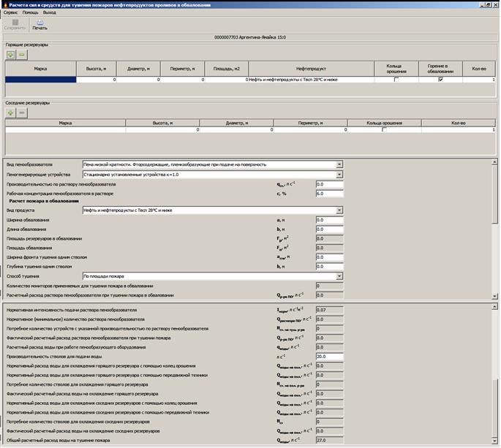Click the Печать print icon
501x448 pixels.
(x=39, y=23)
